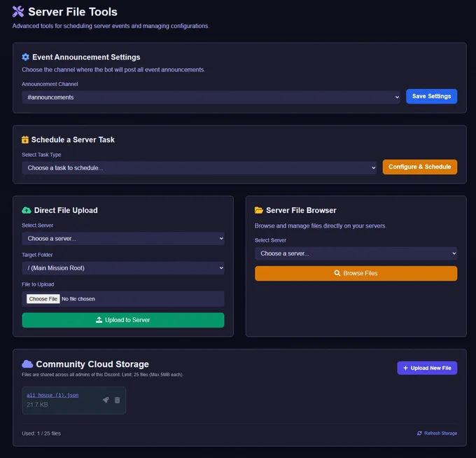Click the 'Used: 1 / 25 files' text
Viewport: 476px width, 458px height.
(41, 433)
